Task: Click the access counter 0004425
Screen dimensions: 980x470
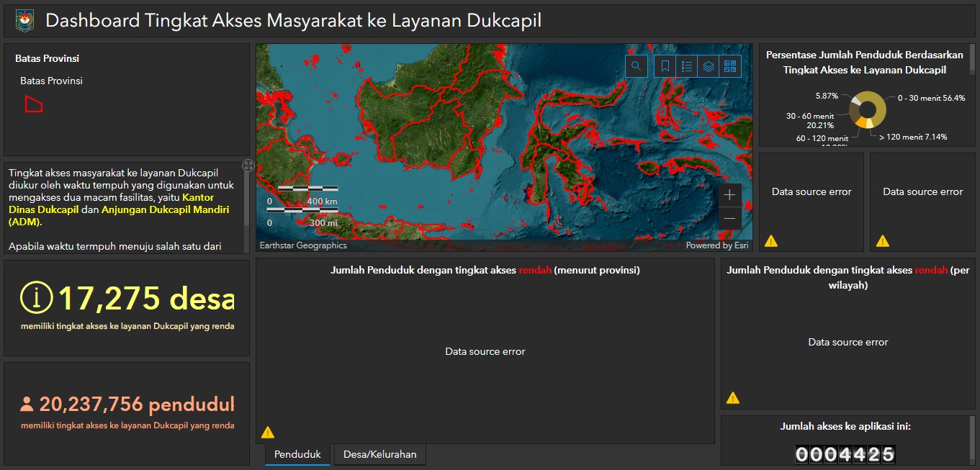Action: [x=845, y=454]
